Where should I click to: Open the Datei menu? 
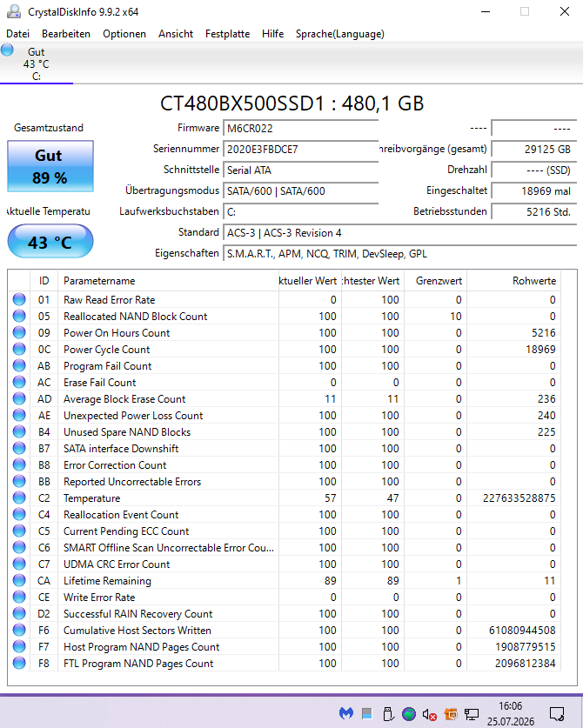tap(17, 34)
